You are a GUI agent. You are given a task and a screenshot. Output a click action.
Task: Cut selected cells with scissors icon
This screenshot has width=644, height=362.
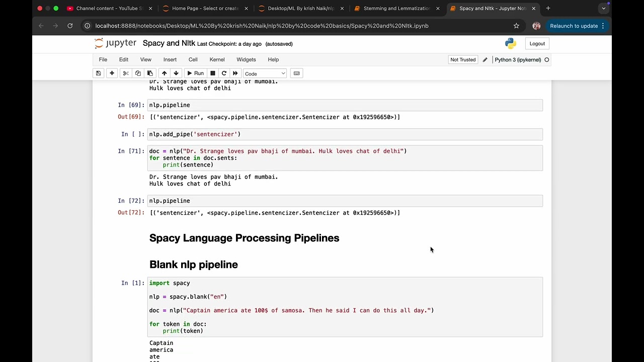(x=126, y=73)
